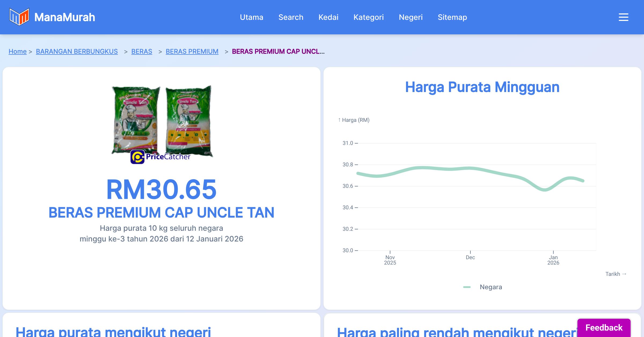Image resolution: width=644 pixels, height=337 pixels.
Task: Open the Search page
Action: click(291, 17)
